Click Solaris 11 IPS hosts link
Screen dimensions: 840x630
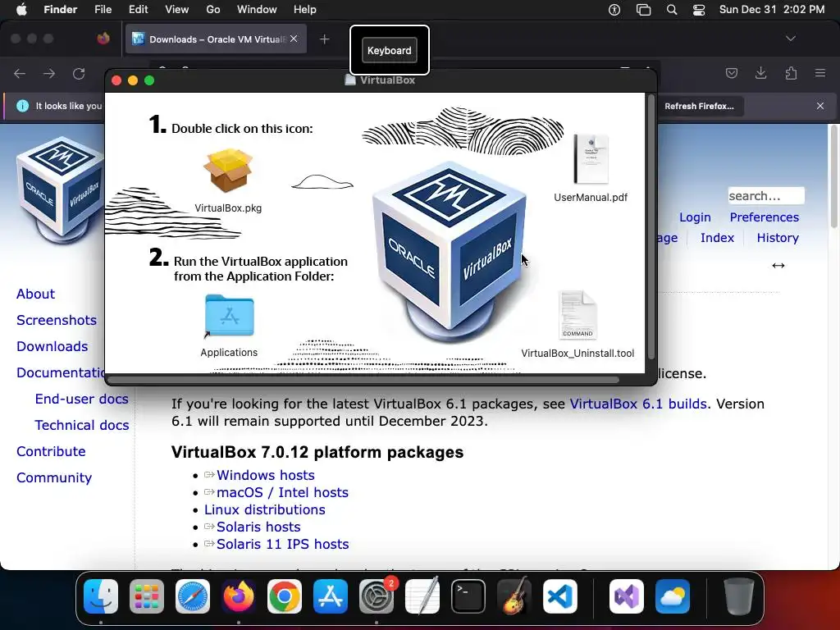point(282,544)
